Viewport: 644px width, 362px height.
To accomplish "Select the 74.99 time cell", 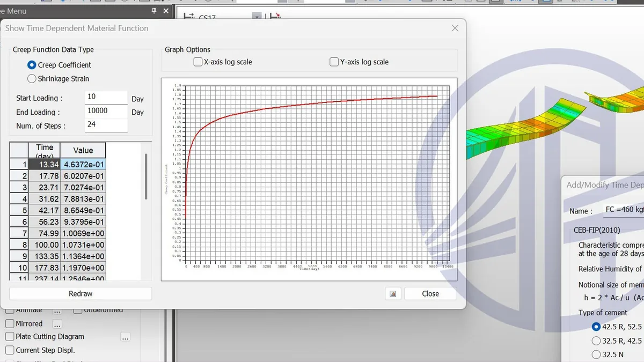I will (x=45, y=233).
